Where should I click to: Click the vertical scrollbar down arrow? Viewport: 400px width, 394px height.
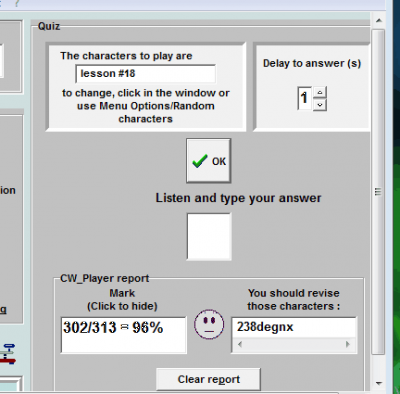pos(378,383)
